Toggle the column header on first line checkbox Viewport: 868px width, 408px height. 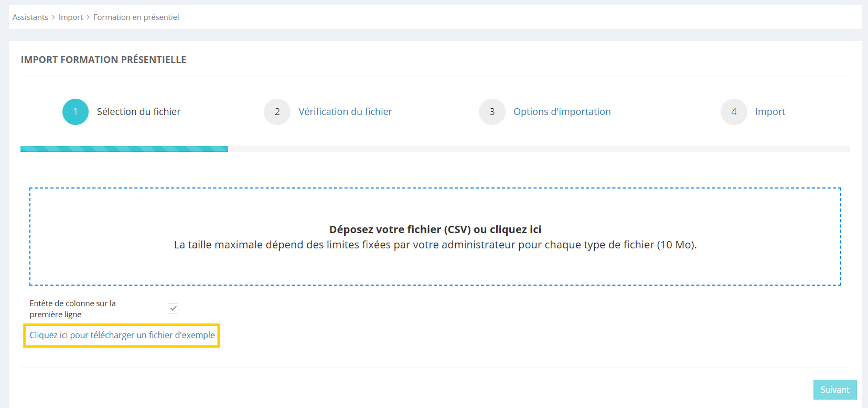point(173,308)
